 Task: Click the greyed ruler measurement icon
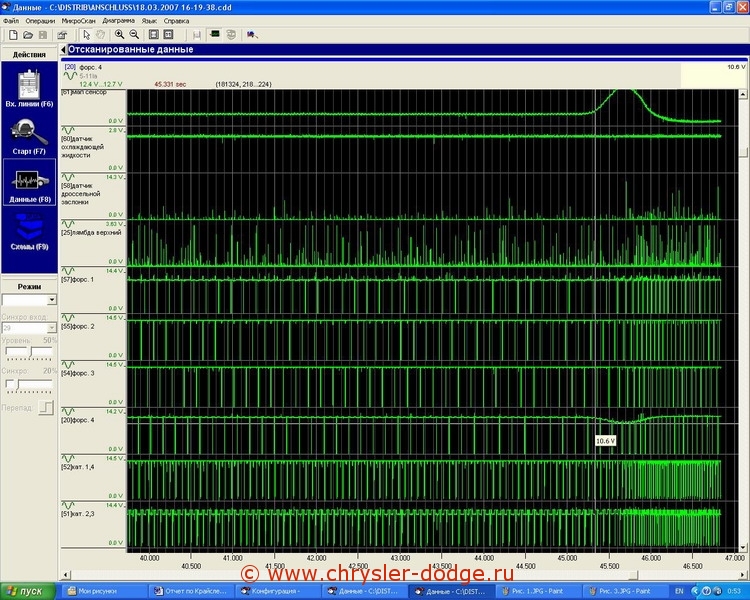click(196, 34)
